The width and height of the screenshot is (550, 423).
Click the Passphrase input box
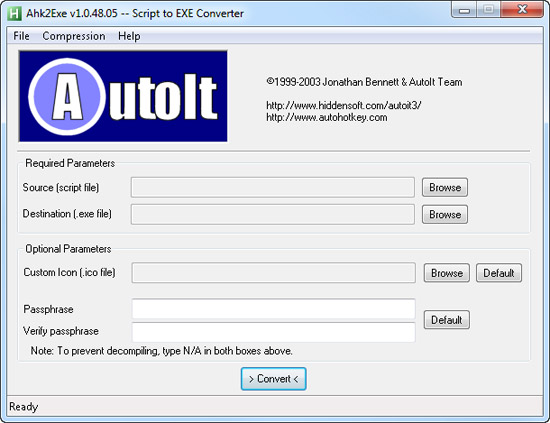[274, 309]
